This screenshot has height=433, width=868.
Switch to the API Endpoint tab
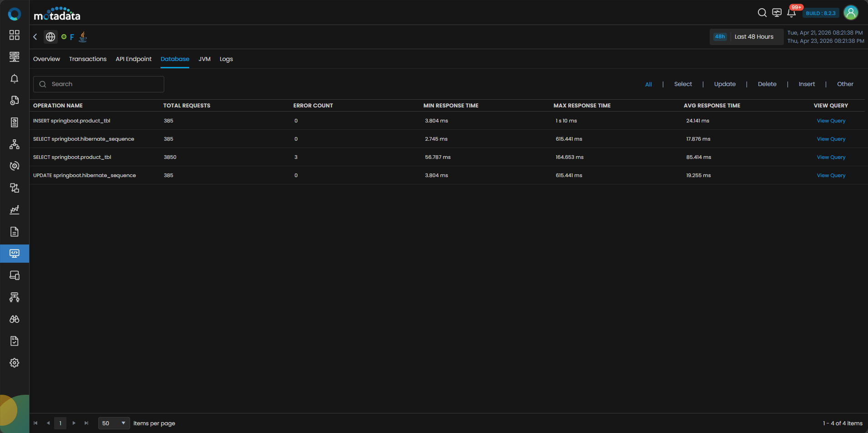pos(134,59)
